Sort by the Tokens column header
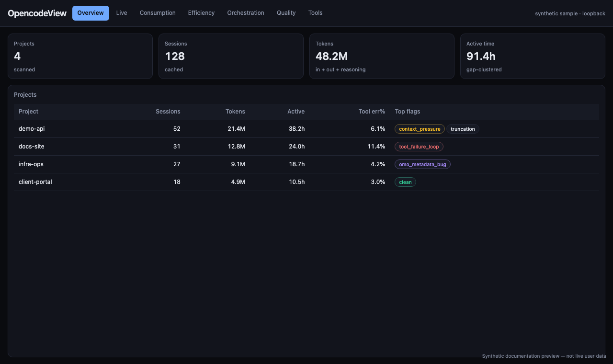 (235, 112)
